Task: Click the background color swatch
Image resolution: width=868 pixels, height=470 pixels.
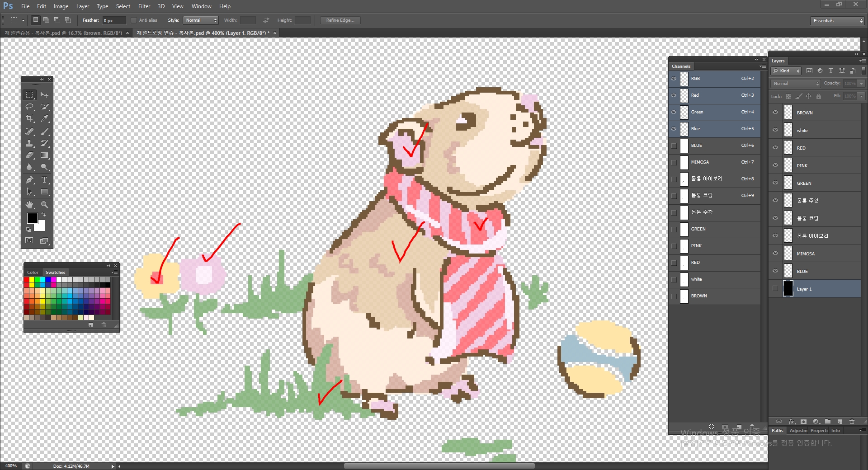Action: 41,226
